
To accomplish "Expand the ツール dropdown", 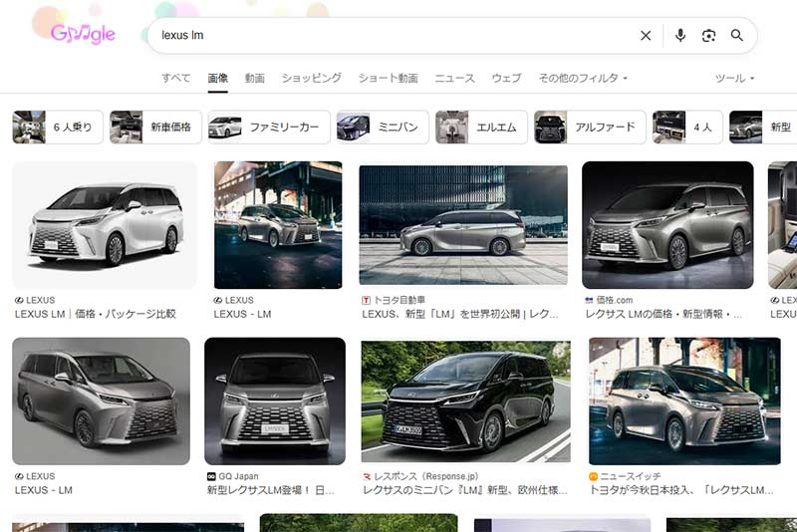I will [734, 79].
